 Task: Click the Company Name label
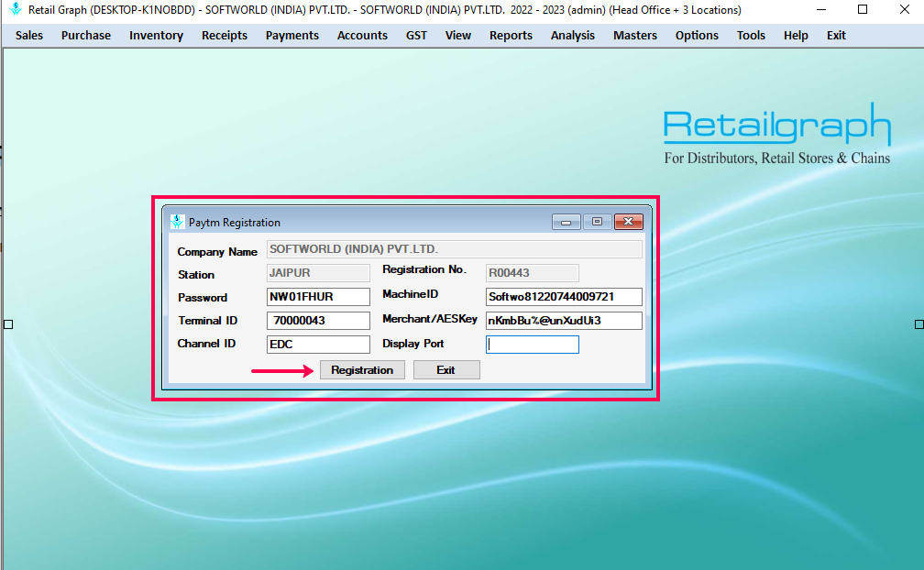point(217,251)
